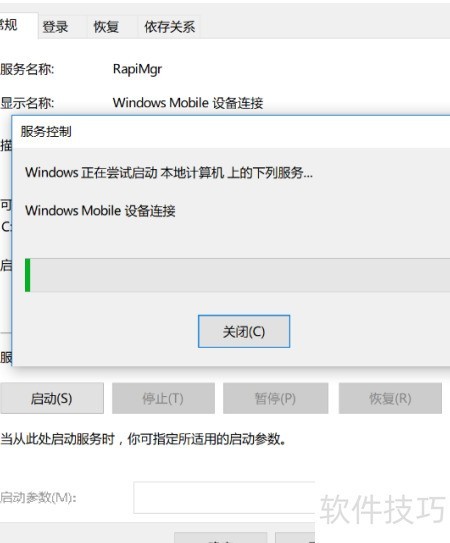Click the 服务名称 label
The image size is (450, 543).
(x=27, y=69)
